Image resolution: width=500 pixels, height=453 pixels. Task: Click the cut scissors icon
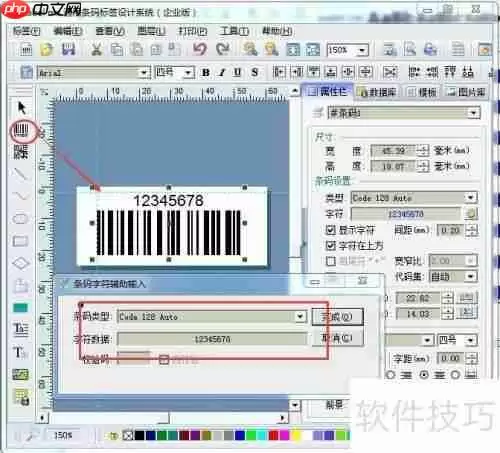point(96,50)
